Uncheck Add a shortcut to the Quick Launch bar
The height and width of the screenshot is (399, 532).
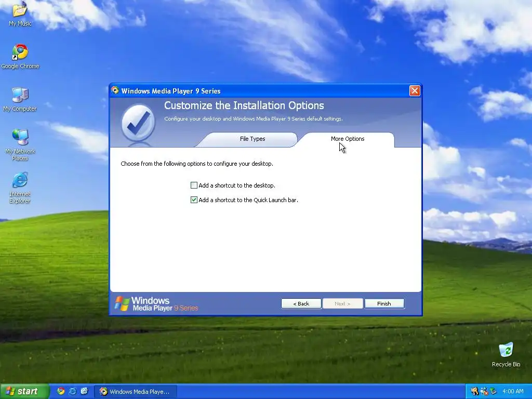point(194,200)
